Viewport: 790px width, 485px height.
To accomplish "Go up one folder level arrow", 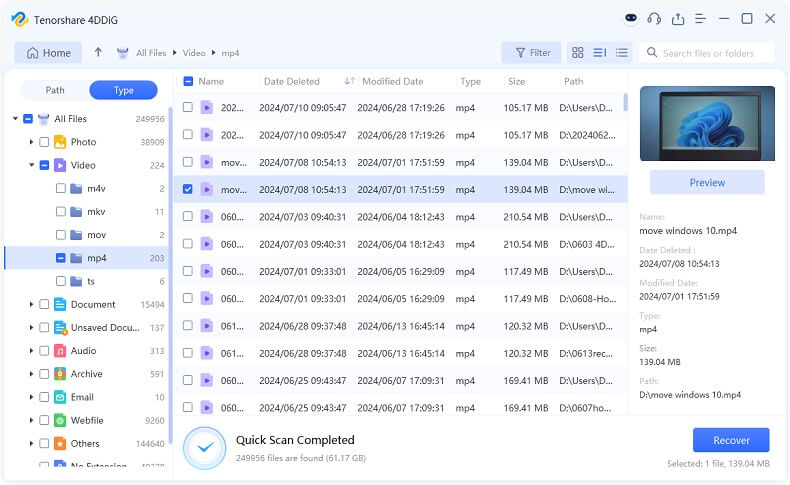I will [x=98, y=53].
